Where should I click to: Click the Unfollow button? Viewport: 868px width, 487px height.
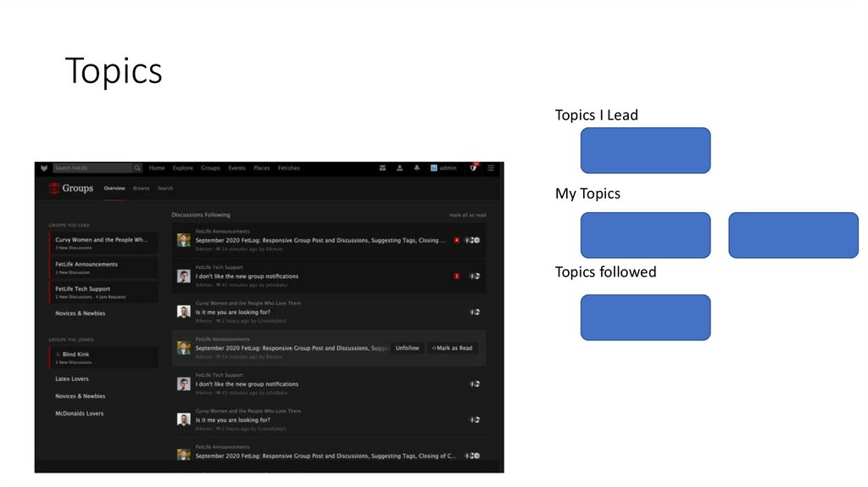(408, 348)
